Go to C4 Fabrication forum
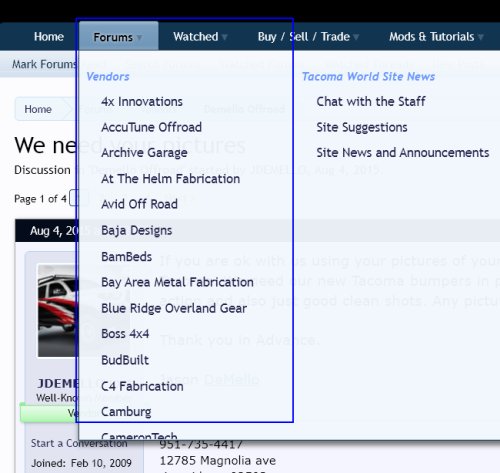 pyautogui.click(x=142, y=386)
